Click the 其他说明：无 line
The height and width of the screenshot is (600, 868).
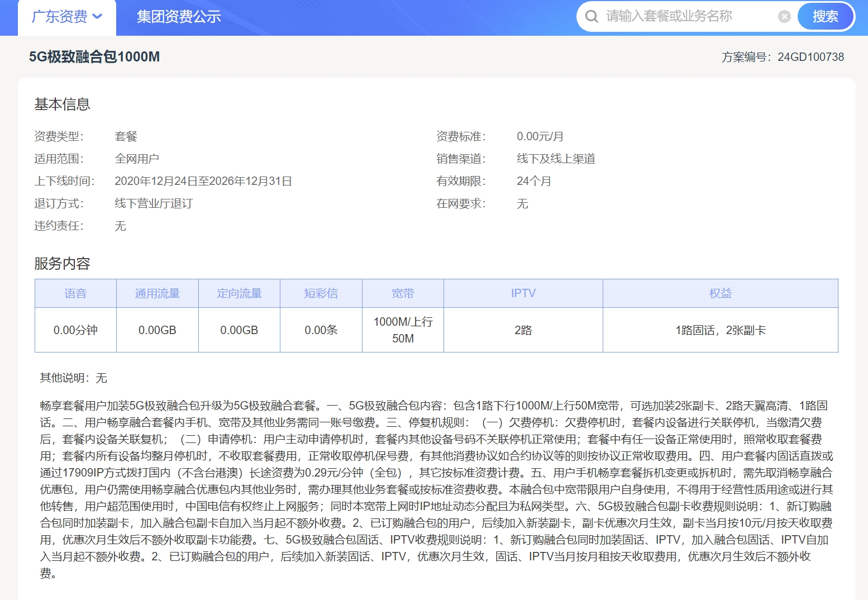click(73, 378)
